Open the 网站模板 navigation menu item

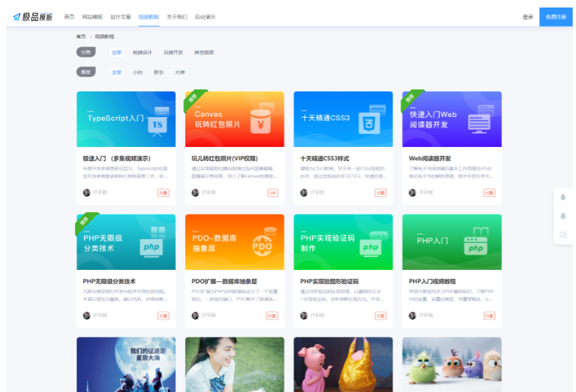point(92,16)
